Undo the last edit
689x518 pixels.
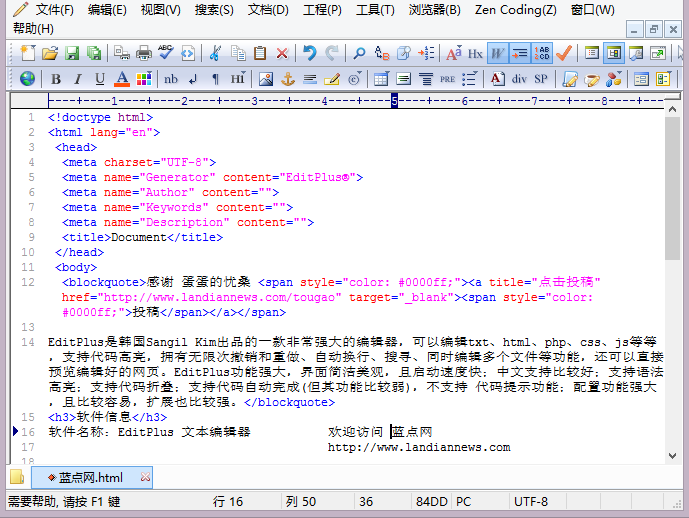click(310, 54)
